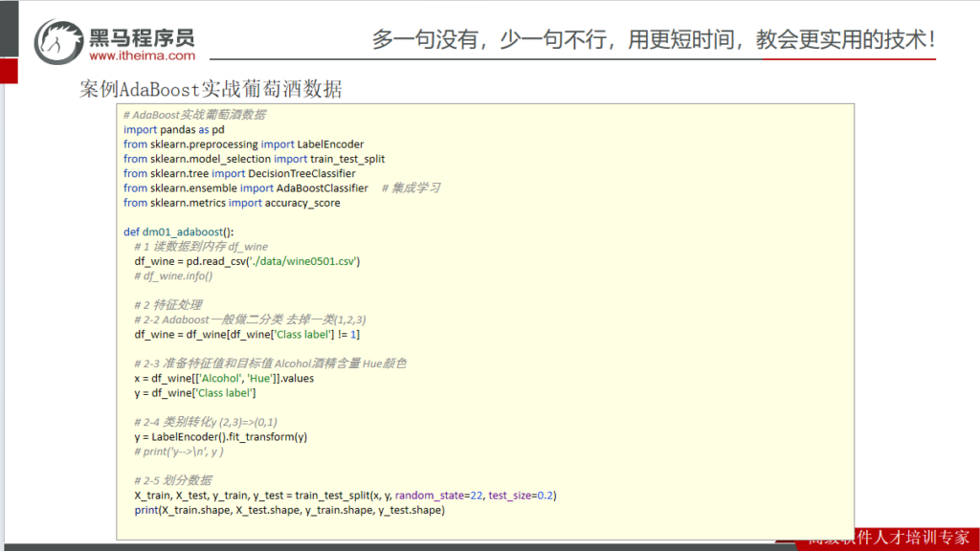Click the accuracy_score import line

click(x=232, y=203)
